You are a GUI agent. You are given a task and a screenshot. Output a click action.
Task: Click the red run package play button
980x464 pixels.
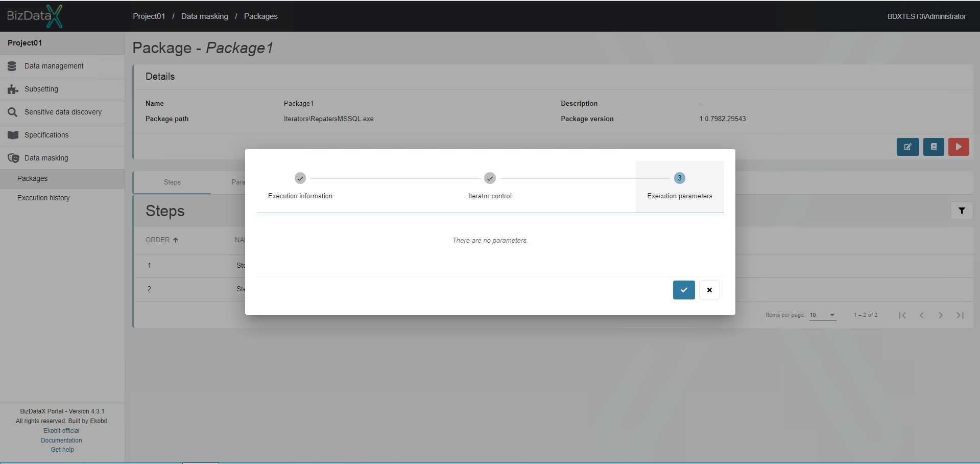[x=959, y=147]
